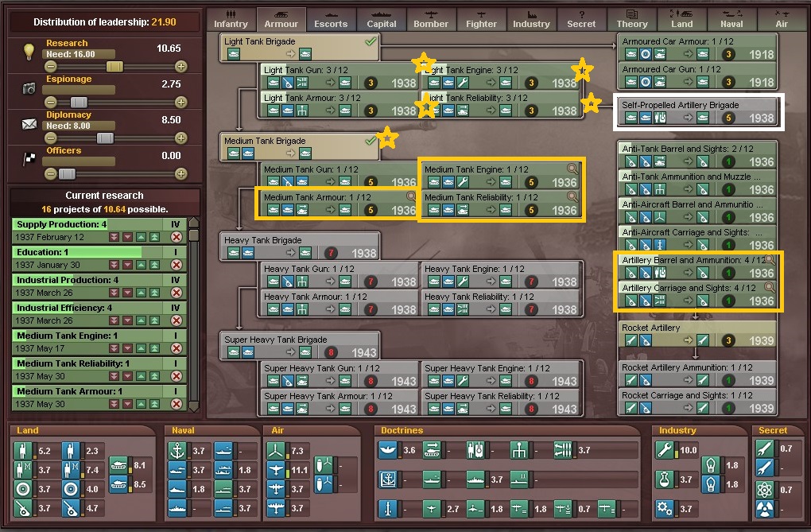Image resolution: width=811 pixels, height=532 pixels.
Task: Click the Officers flag icon
Action: (x=29, y=159)
